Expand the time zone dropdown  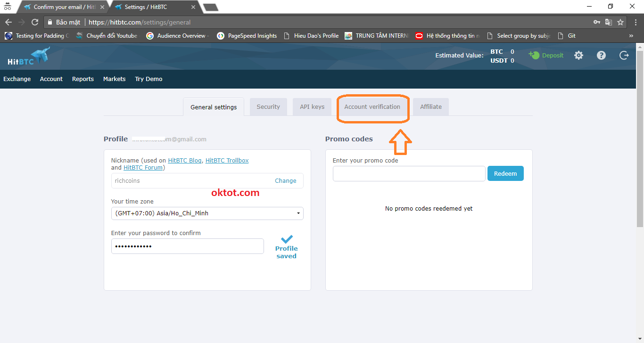click(207, 213)
